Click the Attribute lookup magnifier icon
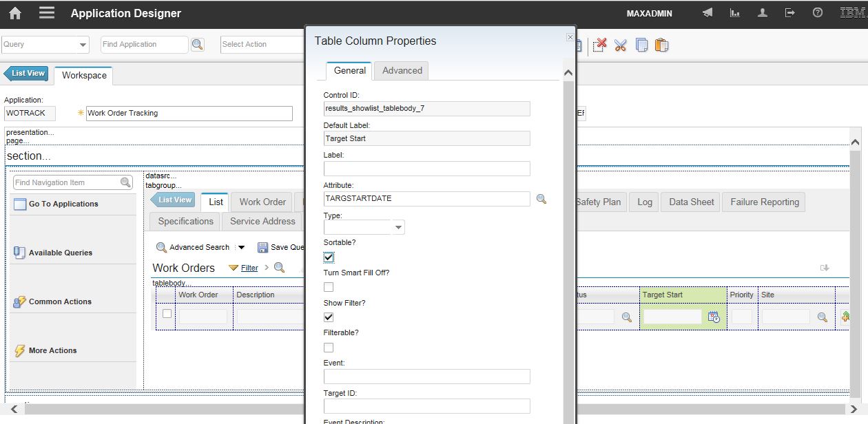 click(541, 199)
